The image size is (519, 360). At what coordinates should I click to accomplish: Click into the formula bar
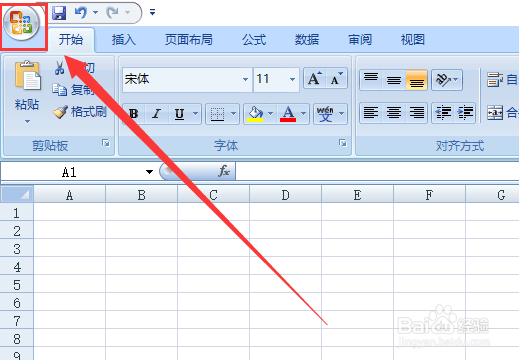point(377,171)
